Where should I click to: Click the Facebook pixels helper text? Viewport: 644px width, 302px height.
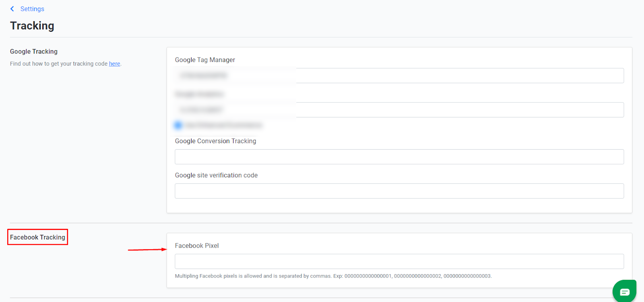point(333,276)
